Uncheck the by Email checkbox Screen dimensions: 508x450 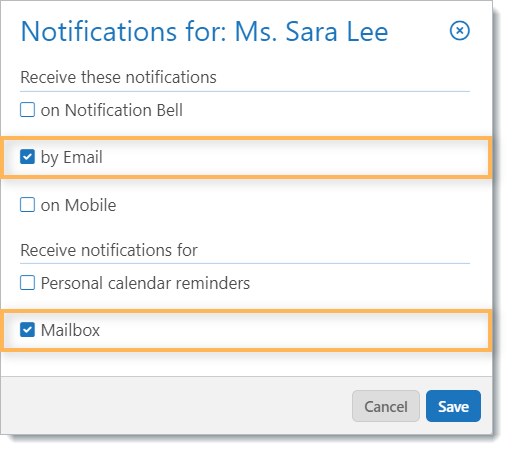tap(27, 157)
